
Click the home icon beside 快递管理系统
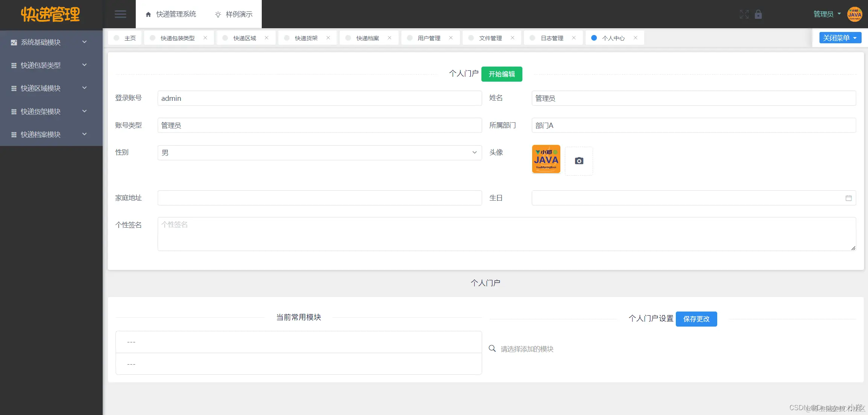pos(148,14)
